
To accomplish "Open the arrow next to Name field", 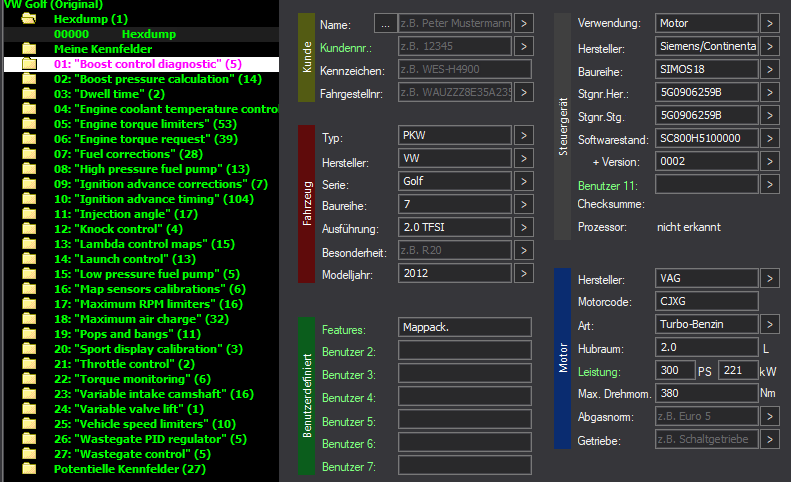I will [x=524, y=23].
